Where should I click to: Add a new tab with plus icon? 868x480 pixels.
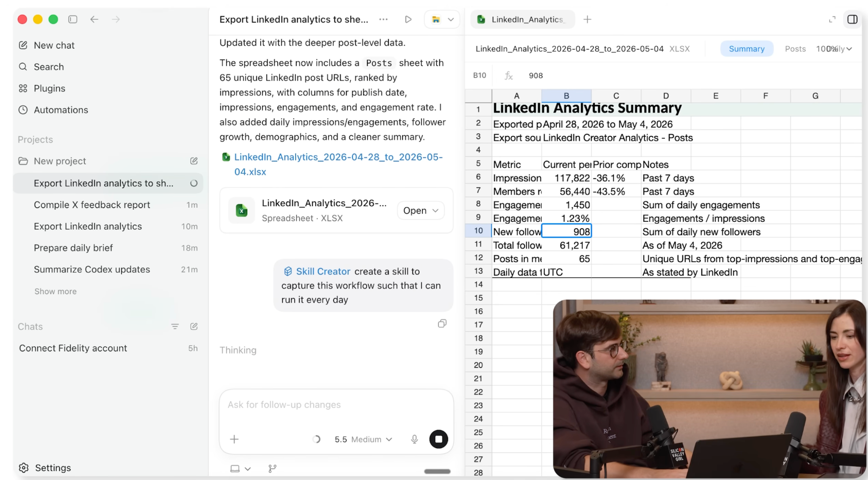tap(587, 19)
